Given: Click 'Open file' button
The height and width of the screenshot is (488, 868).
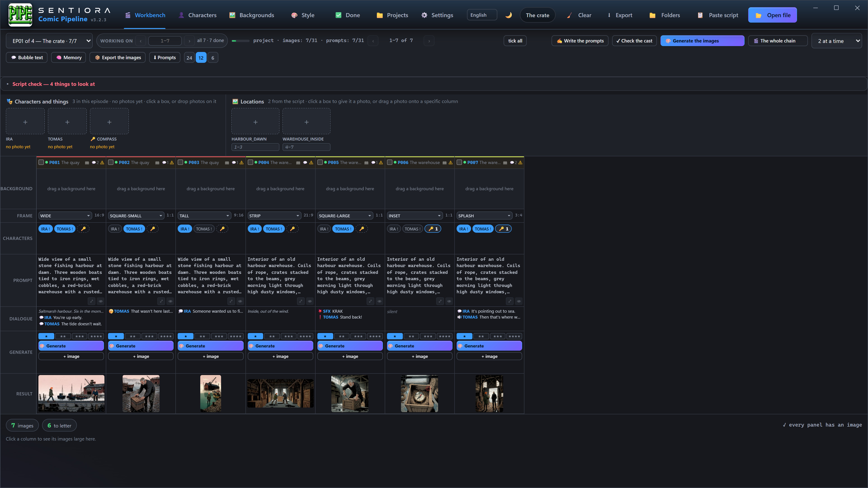Looking at the screenshot, I should (x=772, y=15).
